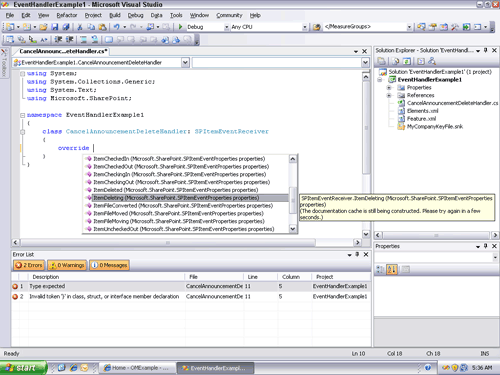Open the Any CPU platform dropdown
This screenshot has width=500, height=375.
tap(305, 27)
